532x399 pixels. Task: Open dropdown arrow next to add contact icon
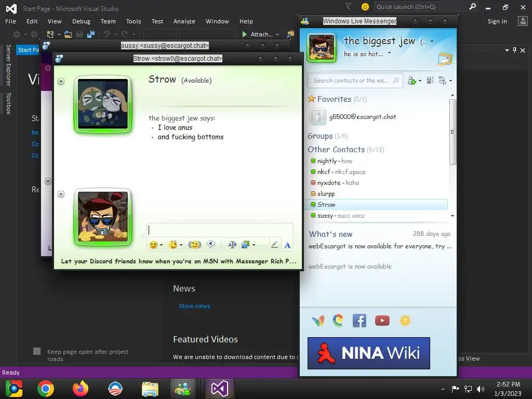click(420, 81)
